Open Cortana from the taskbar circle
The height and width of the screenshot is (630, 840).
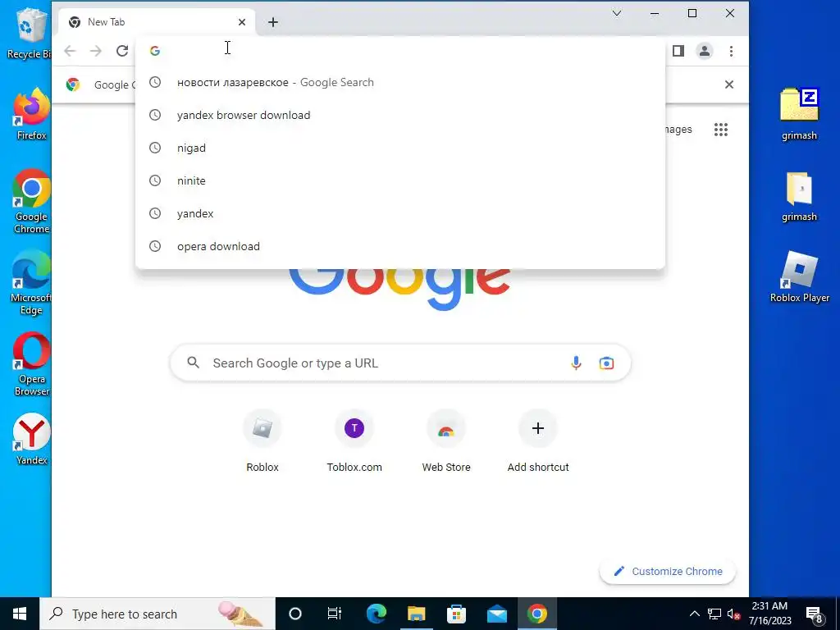pos(295,614)
